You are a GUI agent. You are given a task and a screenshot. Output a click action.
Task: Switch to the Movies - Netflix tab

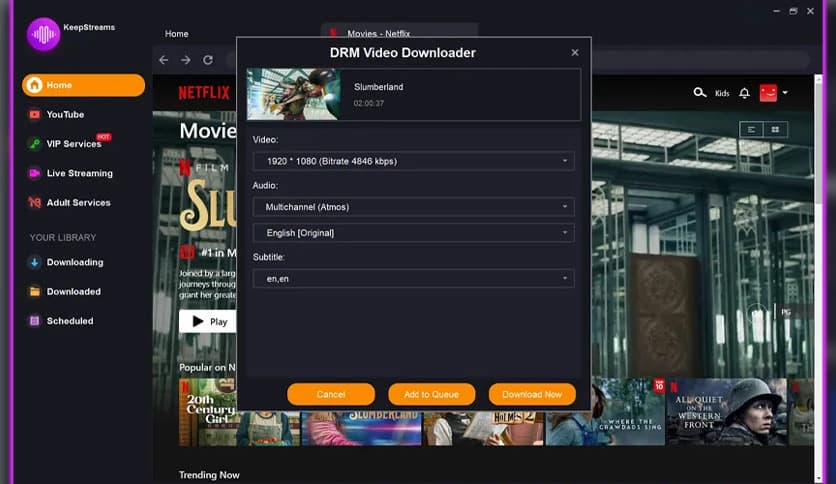click(399, 30)
